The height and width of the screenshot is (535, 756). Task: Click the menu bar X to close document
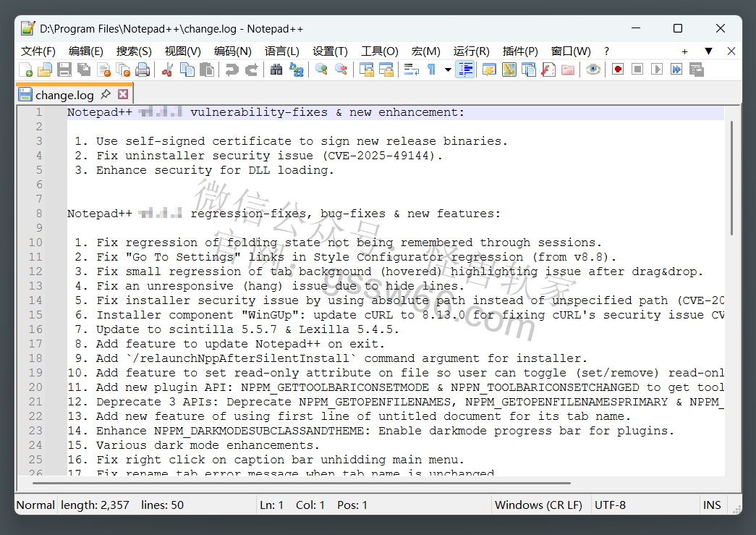(731, 51)
